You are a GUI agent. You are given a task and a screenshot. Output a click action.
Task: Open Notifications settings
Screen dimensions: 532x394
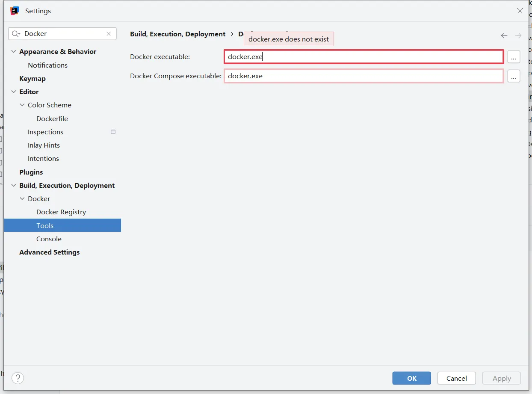[x=47, y=65]
